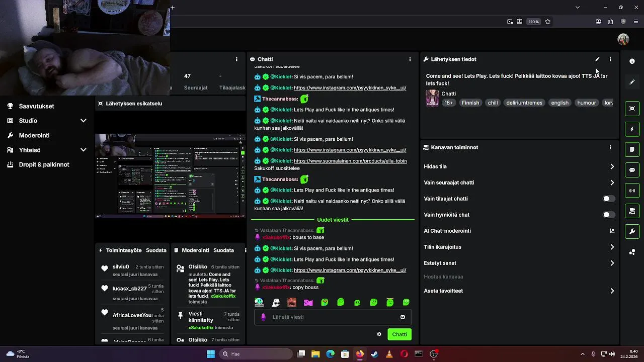Open chat settings gear icon
644x362 pixels.
tap(379, 334)
